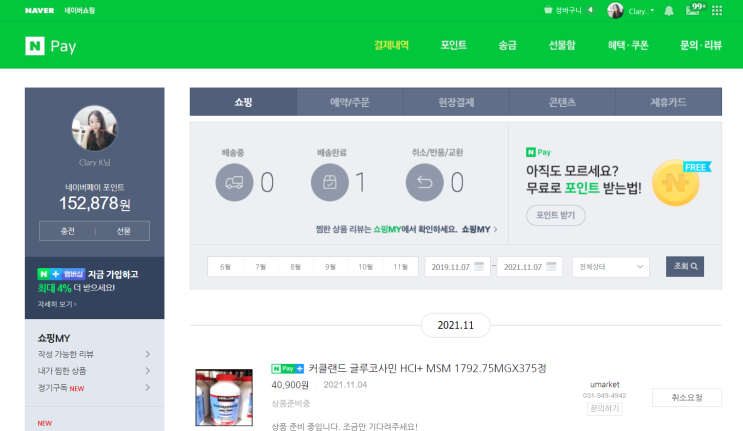Screen dimensions: 743x431
Task: Expand 작성 가능한 리뷰 chevron
Action: [x=148, y=354]
